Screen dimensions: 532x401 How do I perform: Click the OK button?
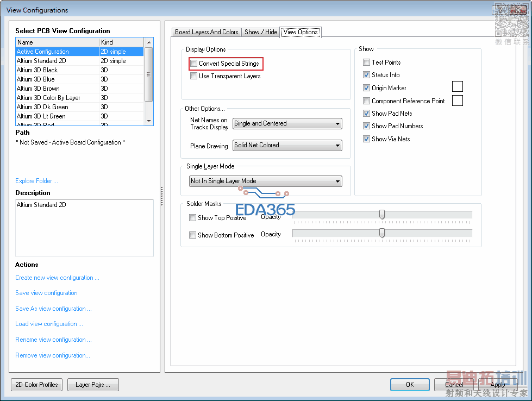tap(410, 385)
